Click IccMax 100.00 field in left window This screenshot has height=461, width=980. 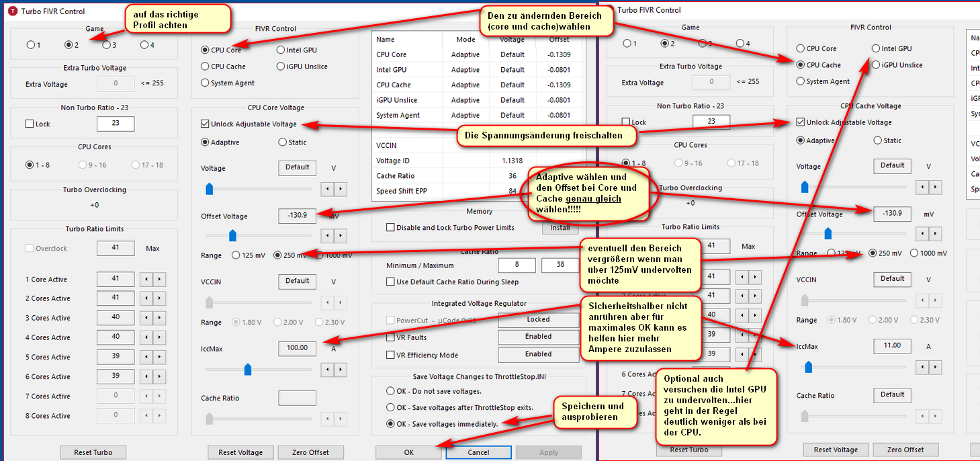tap(298, 348)
